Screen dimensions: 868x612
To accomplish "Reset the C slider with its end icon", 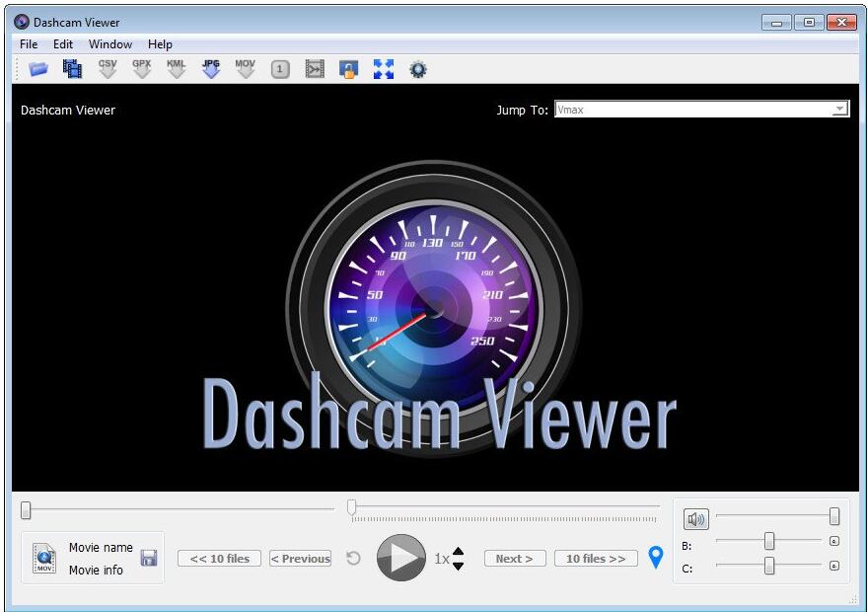I will click(834, 566).
